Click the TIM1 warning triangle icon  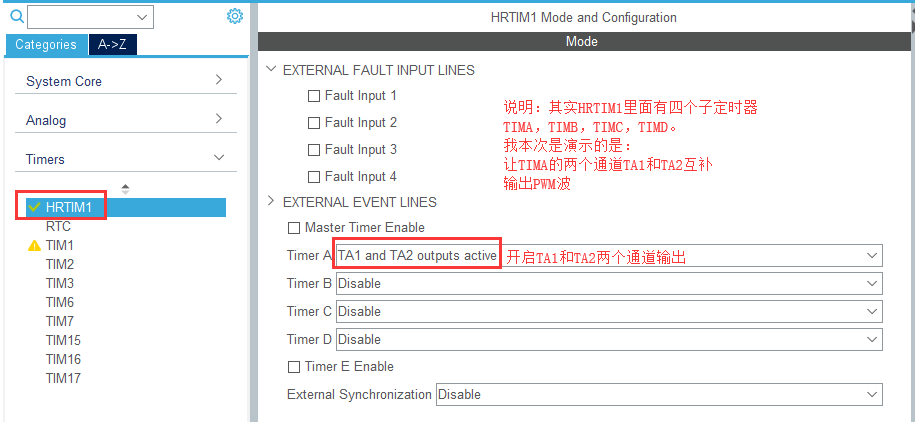click(34, 246)
